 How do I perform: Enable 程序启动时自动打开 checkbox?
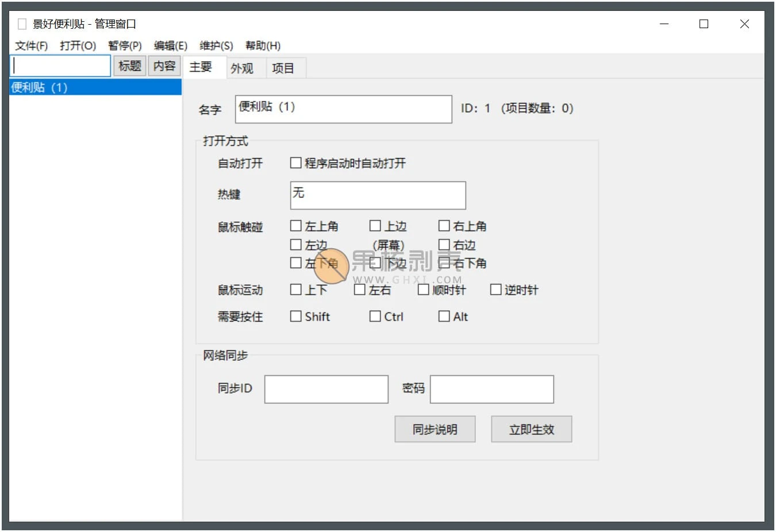[296, 163]
